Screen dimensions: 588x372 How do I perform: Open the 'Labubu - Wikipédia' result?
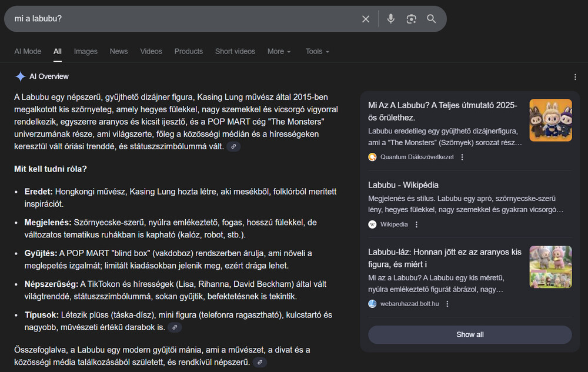pyautogui.click(x=403, y=185)
